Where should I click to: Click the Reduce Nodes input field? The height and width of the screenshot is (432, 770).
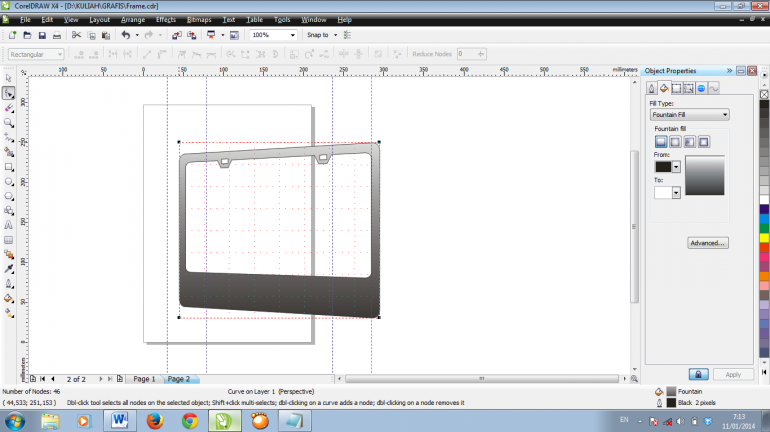tap(467, 54)
